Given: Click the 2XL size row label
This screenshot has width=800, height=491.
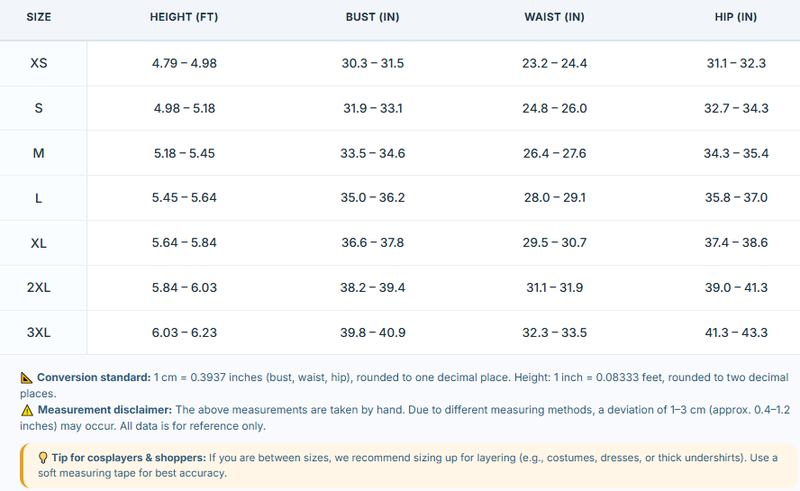Looking at the screenshot, I should click(39, 287).
